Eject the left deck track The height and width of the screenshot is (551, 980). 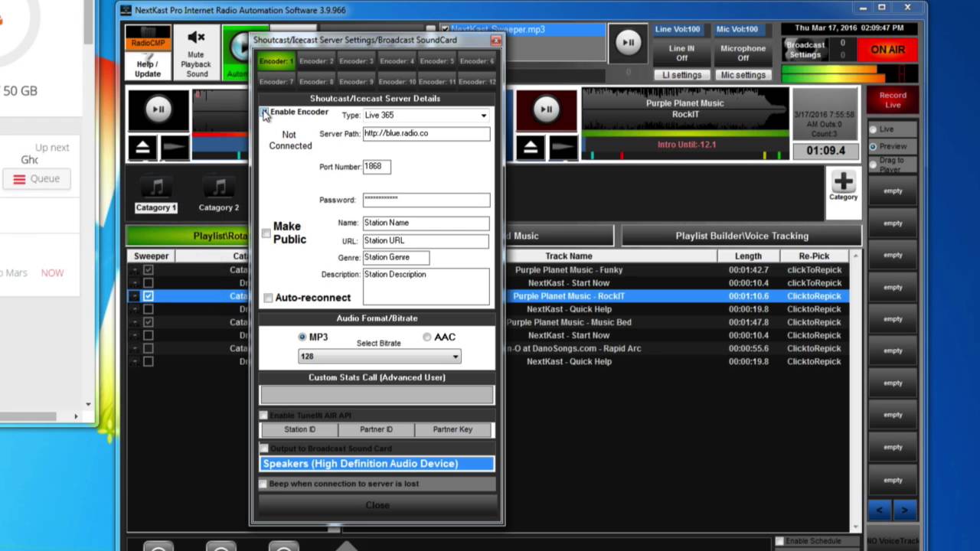(142, 146)
